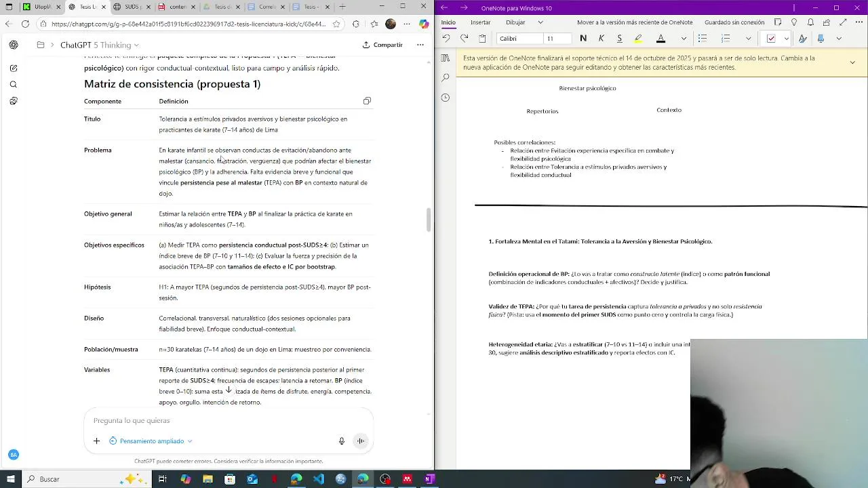Toggle numbered list in OneNote
This screenshot has width=868, height=488.
pos(726,39)
